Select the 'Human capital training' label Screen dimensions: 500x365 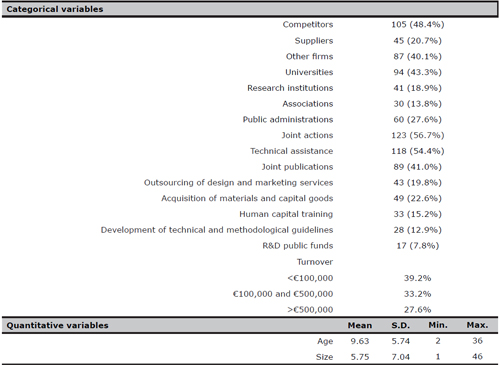[x=286, y=214]
